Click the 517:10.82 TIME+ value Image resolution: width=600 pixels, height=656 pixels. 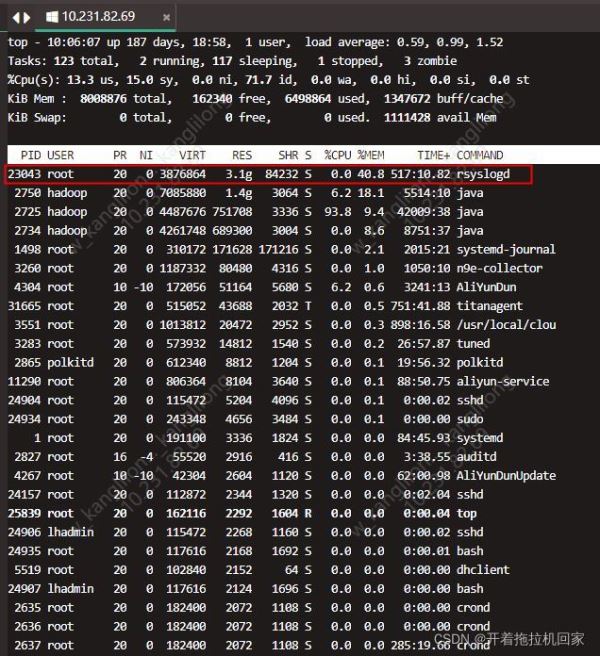click(421, 174)
